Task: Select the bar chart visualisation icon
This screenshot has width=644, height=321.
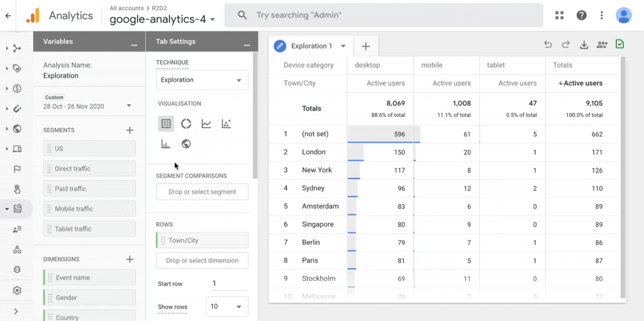Action: (x=166, y=144)
